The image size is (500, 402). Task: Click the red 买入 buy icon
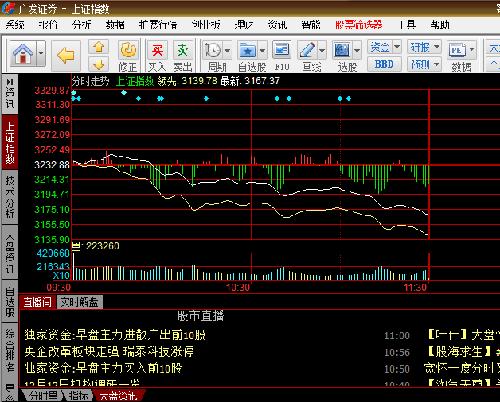click(157, 50)
